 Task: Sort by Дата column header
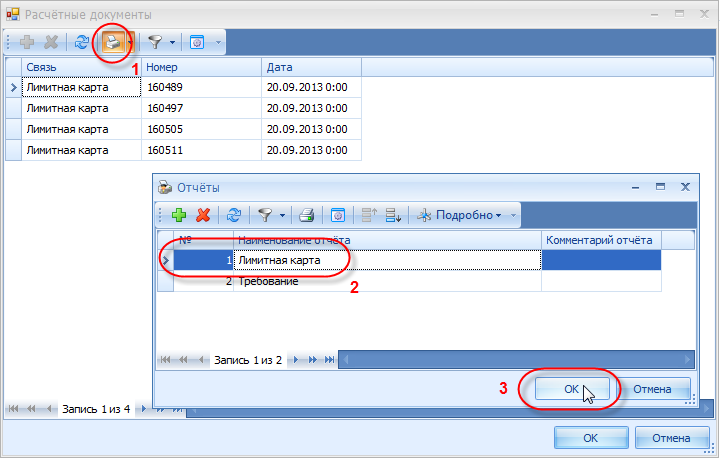(x=311, y=67)
